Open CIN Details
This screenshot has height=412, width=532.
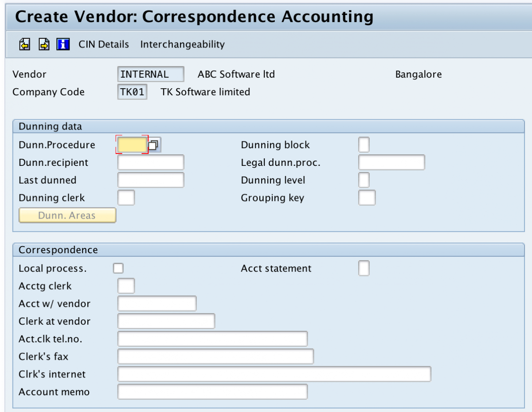pyautogui.click(x=104, y=44)
